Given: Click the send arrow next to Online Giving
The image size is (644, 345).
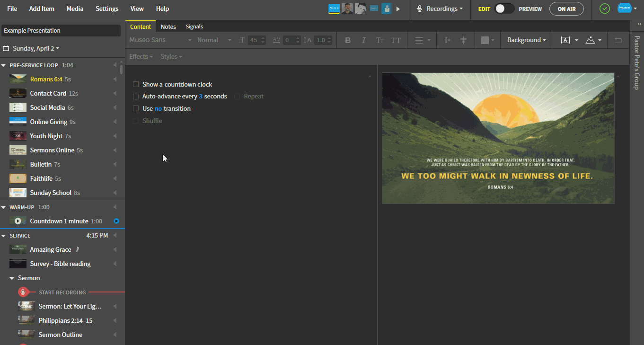Looking at the screenshot, I should [115, 122].
